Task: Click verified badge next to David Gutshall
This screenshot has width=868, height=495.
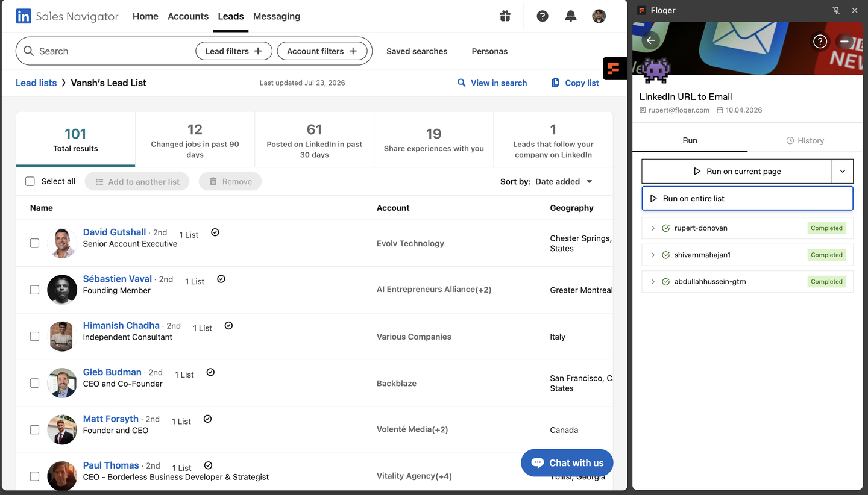Action: coord(215,232)
